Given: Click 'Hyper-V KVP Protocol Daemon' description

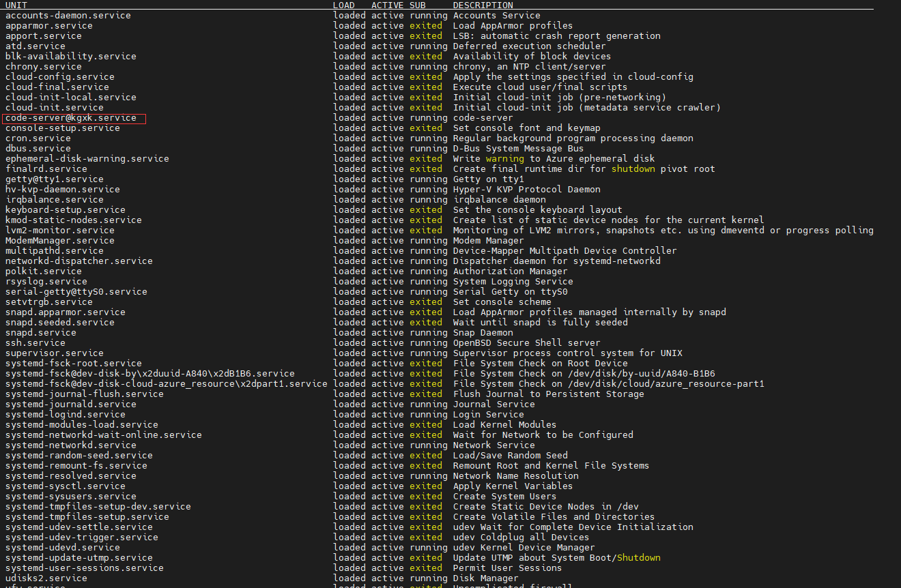Looking at the screenshot, I should click(527, 190).
